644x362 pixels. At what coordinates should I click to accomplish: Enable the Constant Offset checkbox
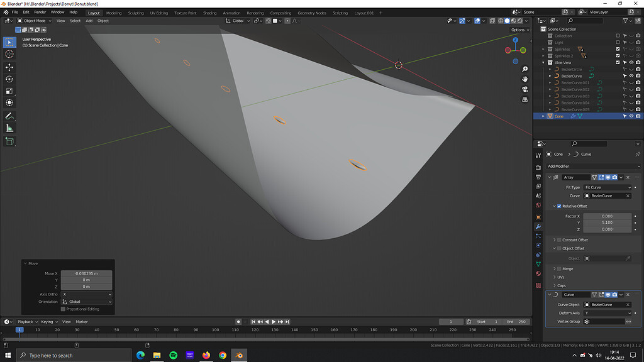559,239
